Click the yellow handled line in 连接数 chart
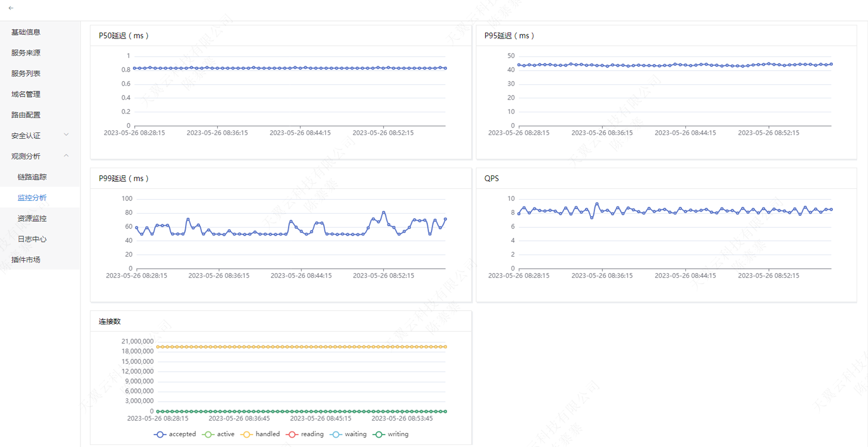Screen dimensions: 868x447 pos(301,347)
